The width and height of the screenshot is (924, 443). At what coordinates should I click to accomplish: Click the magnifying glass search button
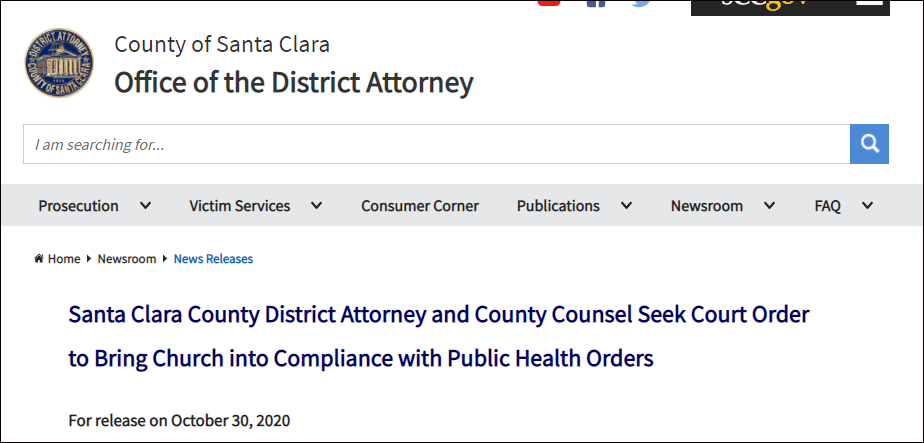tap(869, 144)
